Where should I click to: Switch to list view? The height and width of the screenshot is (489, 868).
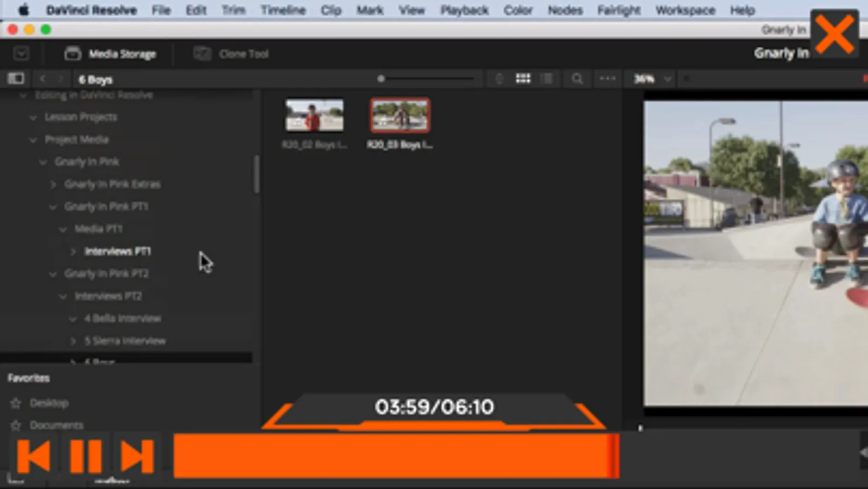point(548,79)
